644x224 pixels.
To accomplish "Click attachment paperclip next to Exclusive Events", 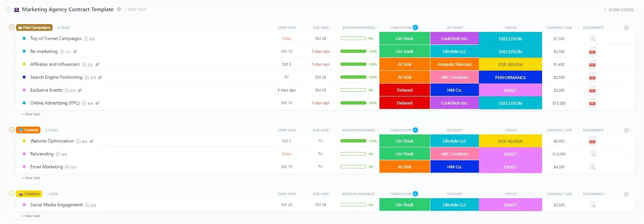I will (80, 90).
